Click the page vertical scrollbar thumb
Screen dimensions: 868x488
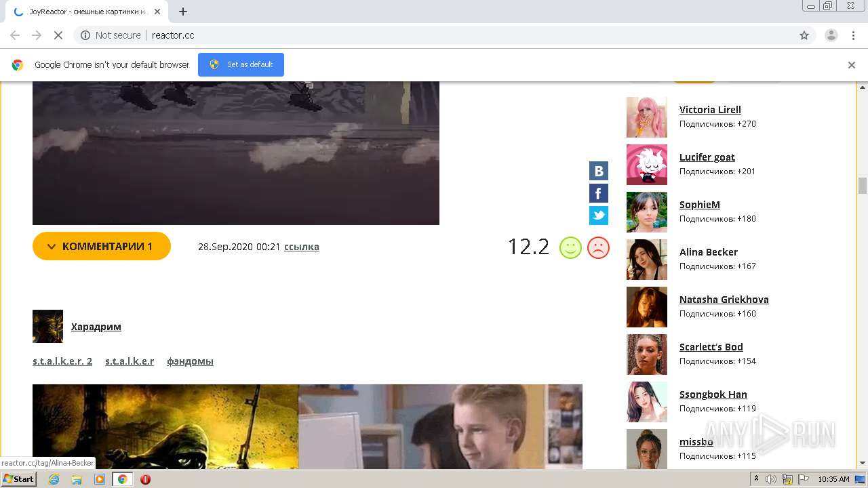tap(863, 185)
